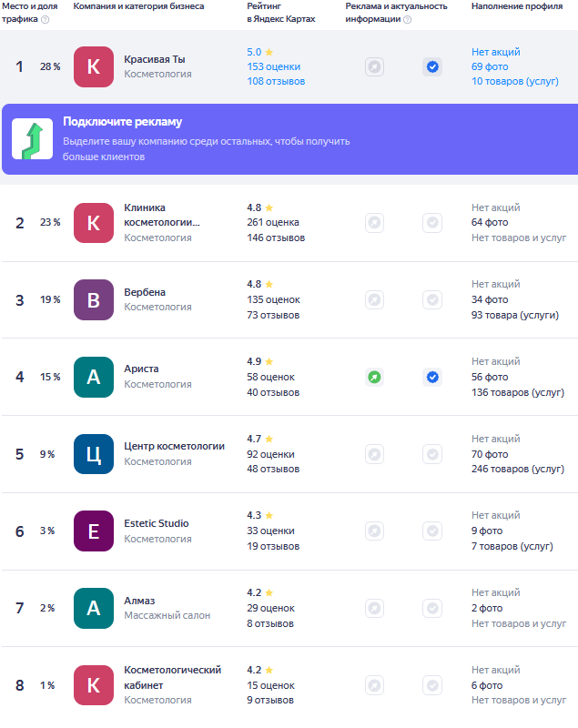
Task: Click the green advertising icon for Ариста
Action: click(374, 377)
